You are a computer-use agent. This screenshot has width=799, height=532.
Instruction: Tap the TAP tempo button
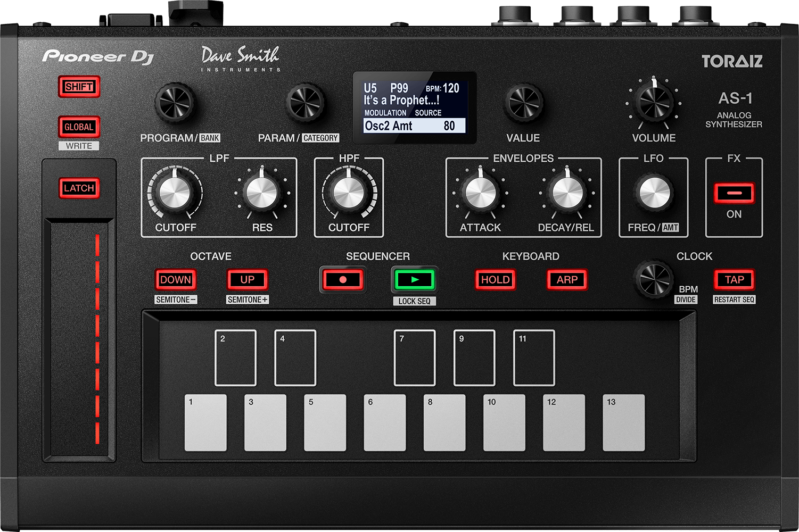coord(734,280)
